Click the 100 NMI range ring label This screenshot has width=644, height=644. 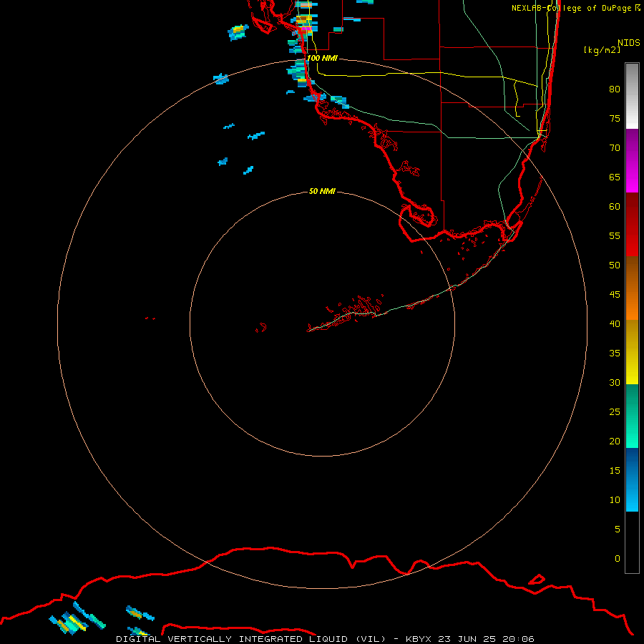click(x=322, y=58)
